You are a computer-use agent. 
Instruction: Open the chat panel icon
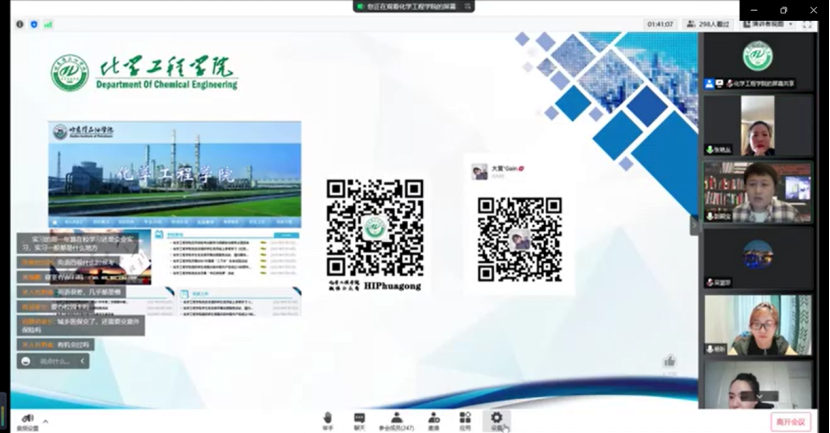[359, 418]
